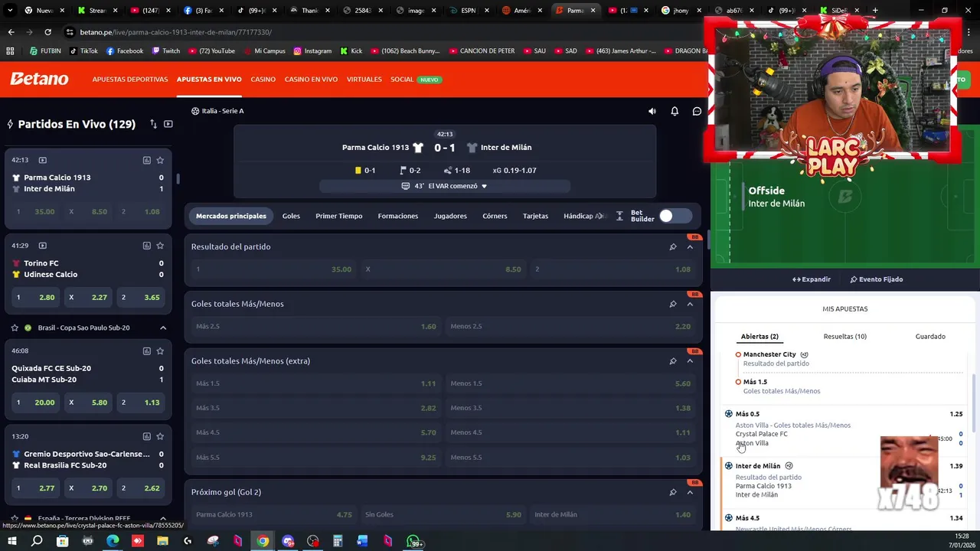Open Windows Start menu
The height and width of the screenshot is (551, 980).
pyautogui.click(x=11, y=542)
